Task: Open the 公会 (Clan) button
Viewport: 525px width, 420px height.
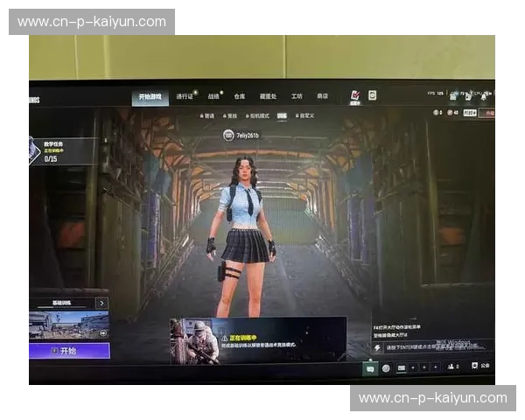Action: click(x=480, y=366)
